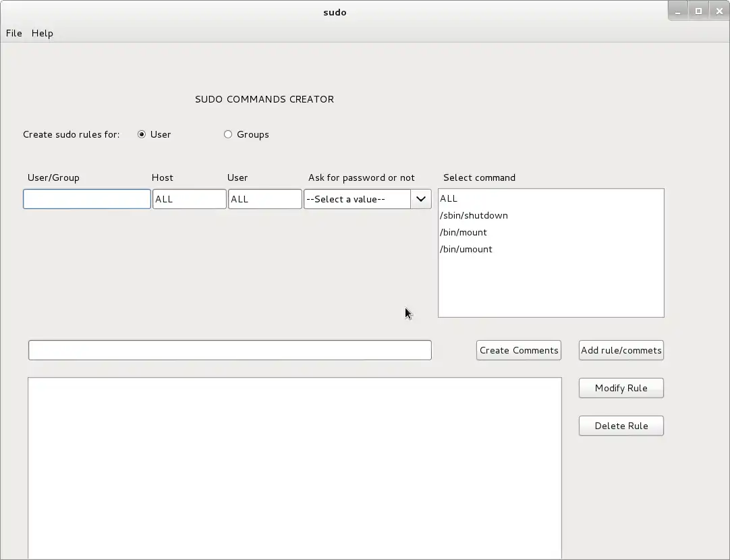
Task: Click the comment text entry field
Action: pos(229,350)
